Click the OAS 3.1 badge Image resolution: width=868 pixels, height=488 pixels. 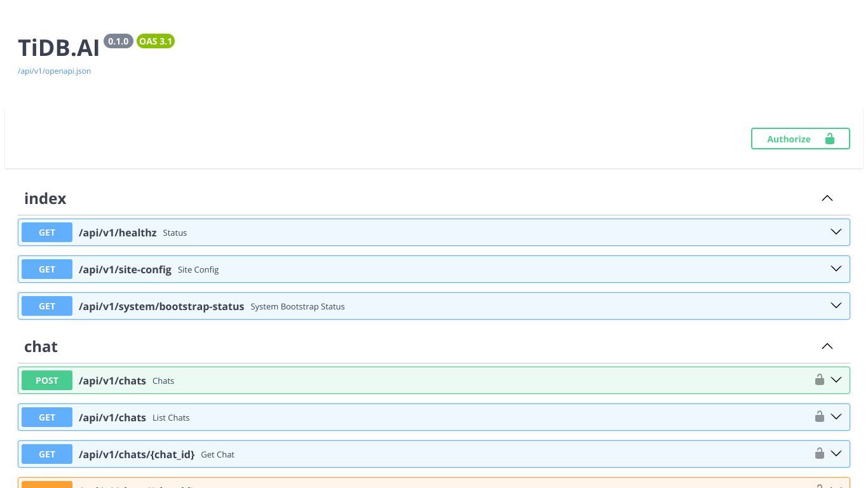(156, 41)
